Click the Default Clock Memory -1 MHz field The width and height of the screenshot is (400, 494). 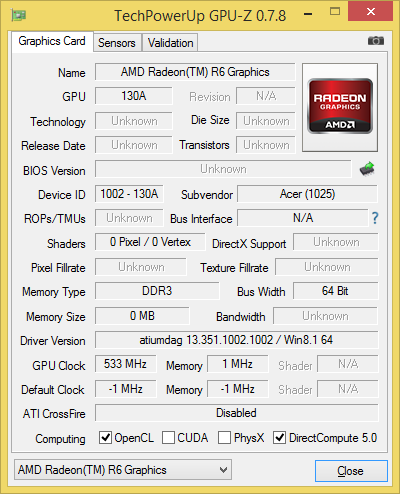[x=237, y=389]
